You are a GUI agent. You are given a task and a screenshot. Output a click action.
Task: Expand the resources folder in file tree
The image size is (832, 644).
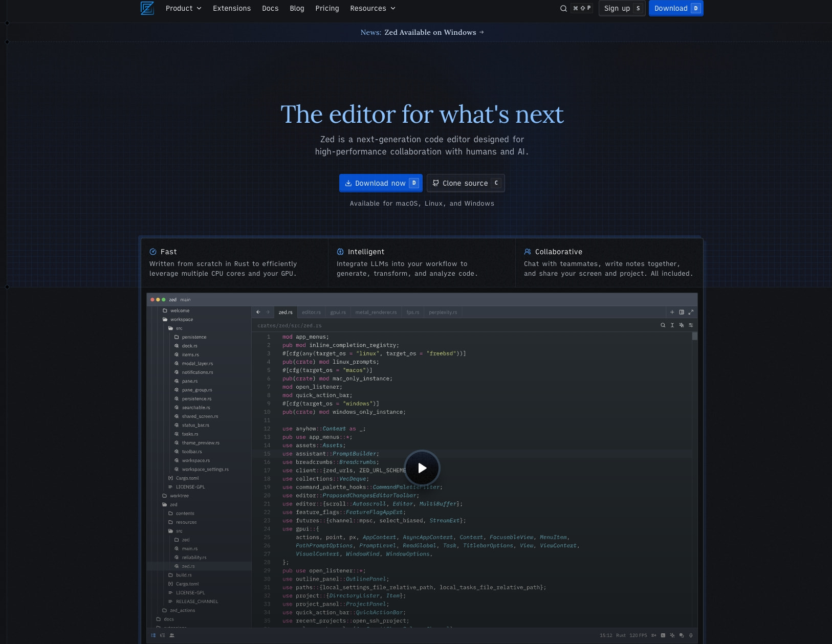coord(182,522)
